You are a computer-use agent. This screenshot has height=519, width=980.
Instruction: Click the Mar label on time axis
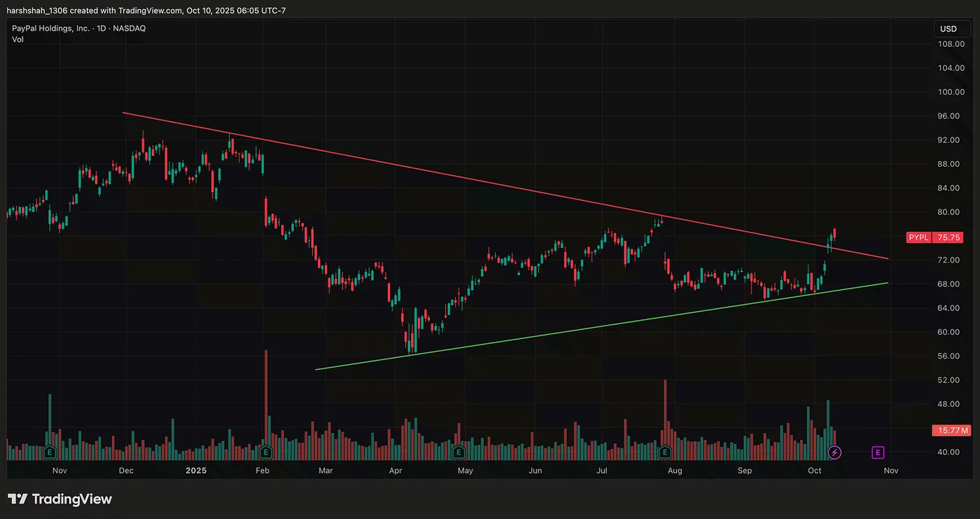point(325,471)
